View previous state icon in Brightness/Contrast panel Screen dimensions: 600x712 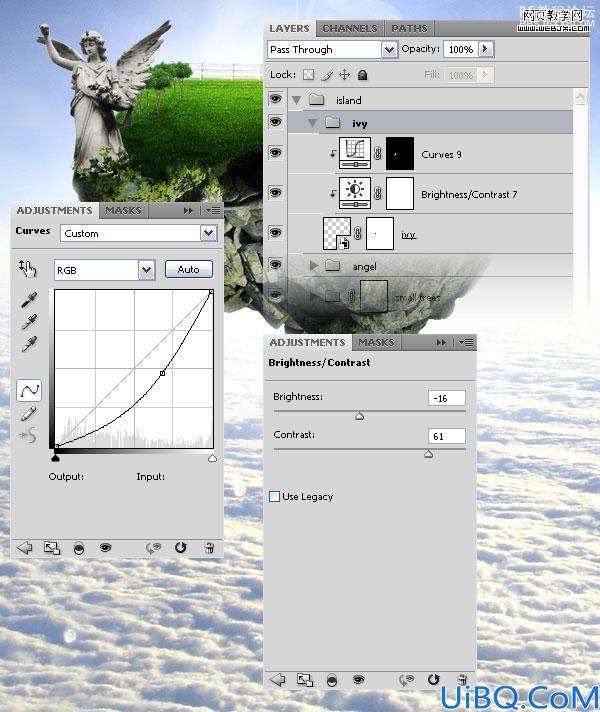click(407, 680)
